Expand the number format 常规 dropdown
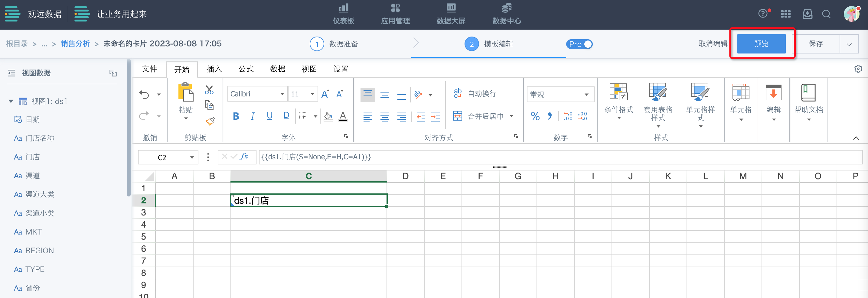The width and height of the screenshot is (868, 298). pyautogui.click(x=586, y=95)
